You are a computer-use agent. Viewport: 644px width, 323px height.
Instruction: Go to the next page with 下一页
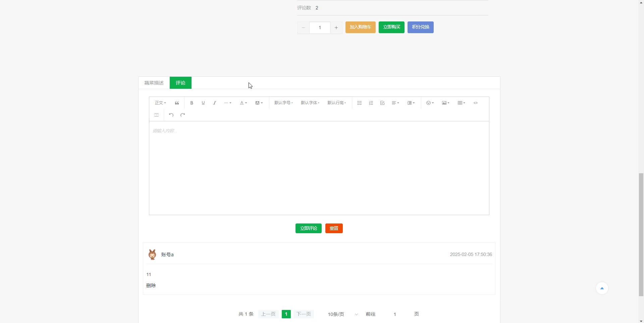coord(304,314)
